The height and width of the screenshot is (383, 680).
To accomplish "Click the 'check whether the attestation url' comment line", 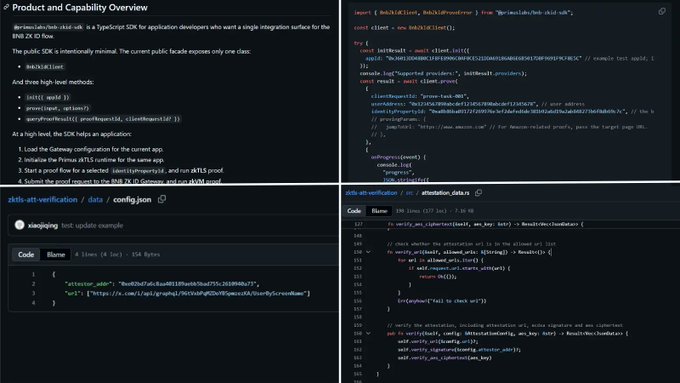I will (x=471, y=244).
